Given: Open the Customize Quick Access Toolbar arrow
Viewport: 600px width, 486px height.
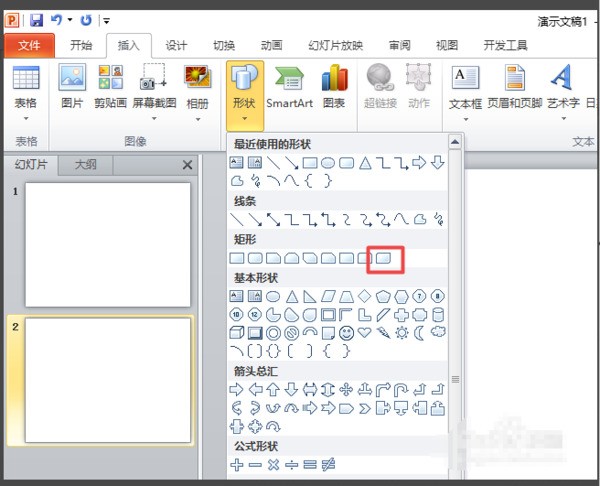Looking at the screenshot, I should 107,21.
